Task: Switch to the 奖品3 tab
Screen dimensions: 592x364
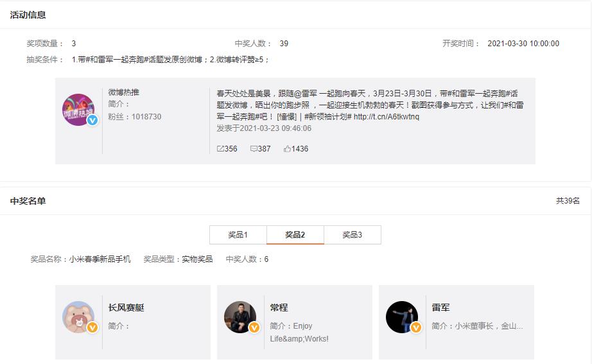Action: (x=353, y=235)
